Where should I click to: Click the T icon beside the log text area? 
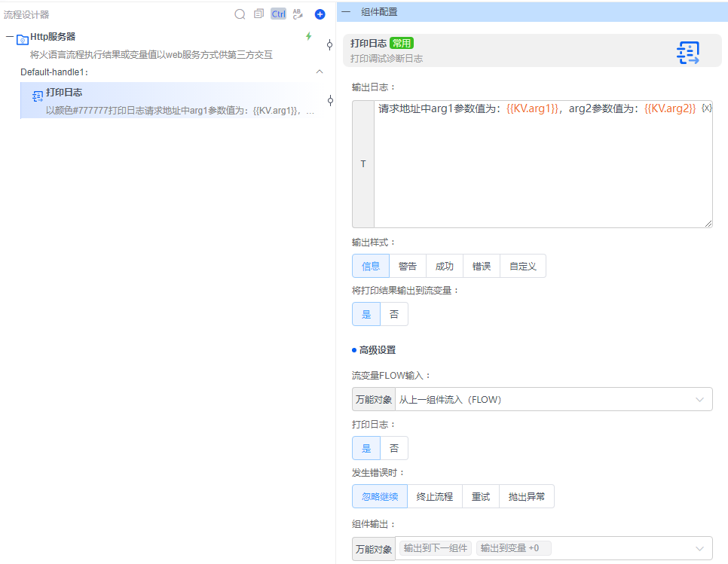click(362, 164)
